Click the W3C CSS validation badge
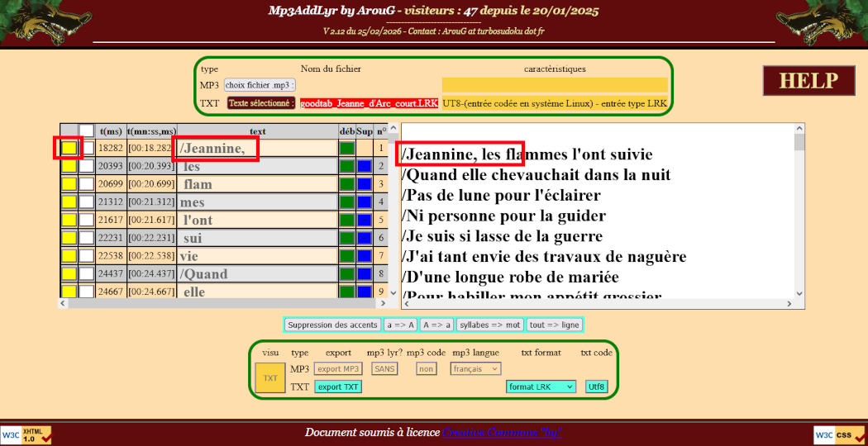The width and height of the screenshot is (868, 446). [x=840, y=434]
